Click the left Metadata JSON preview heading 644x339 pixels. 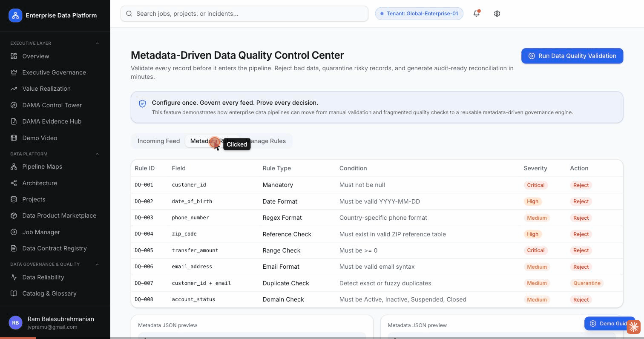tap(167, 325)
